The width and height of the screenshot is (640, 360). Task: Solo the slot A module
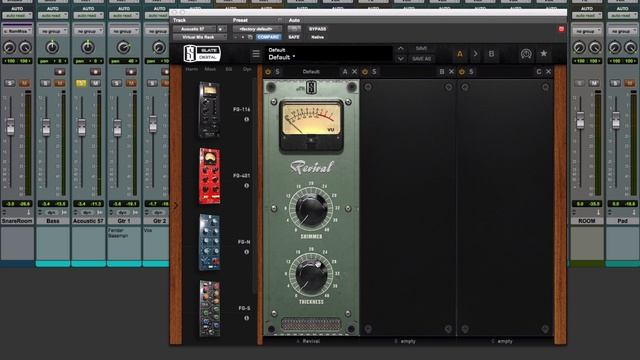point(278,72)
